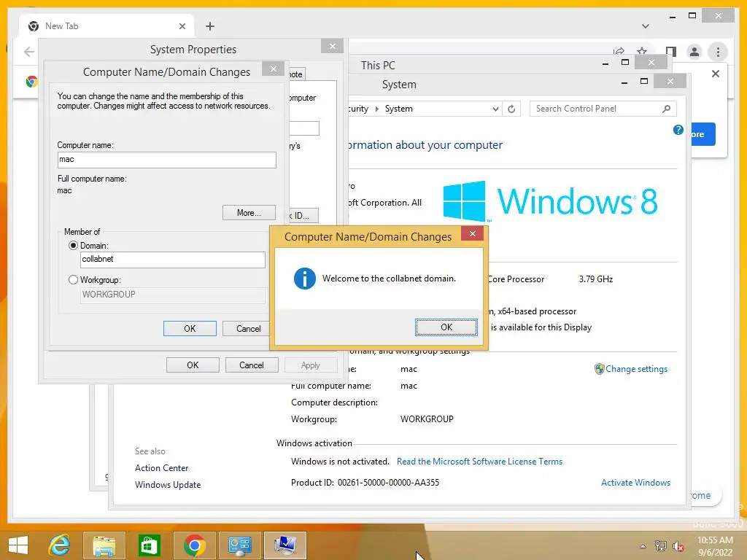Switch to System Properties taskbar icon
The height and width of the screenshot is (560, 747).
click(x=285, y=545)
